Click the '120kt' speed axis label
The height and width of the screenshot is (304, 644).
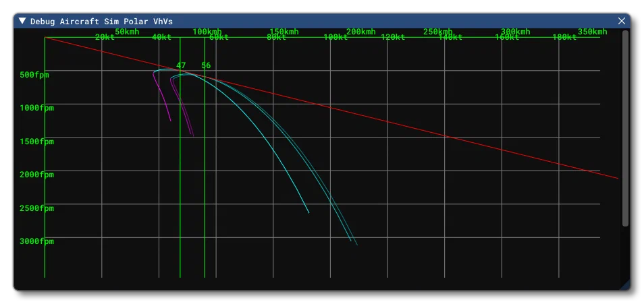393,37
